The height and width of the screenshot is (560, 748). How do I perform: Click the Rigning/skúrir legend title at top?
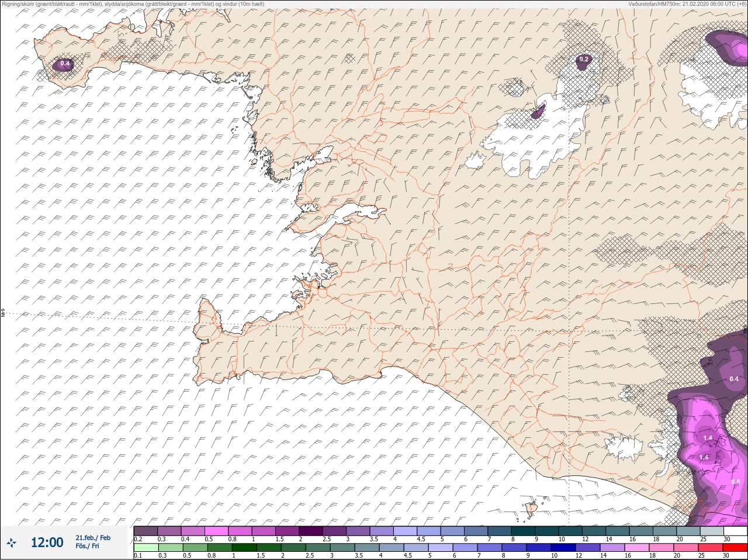click(x=133, y=4)
